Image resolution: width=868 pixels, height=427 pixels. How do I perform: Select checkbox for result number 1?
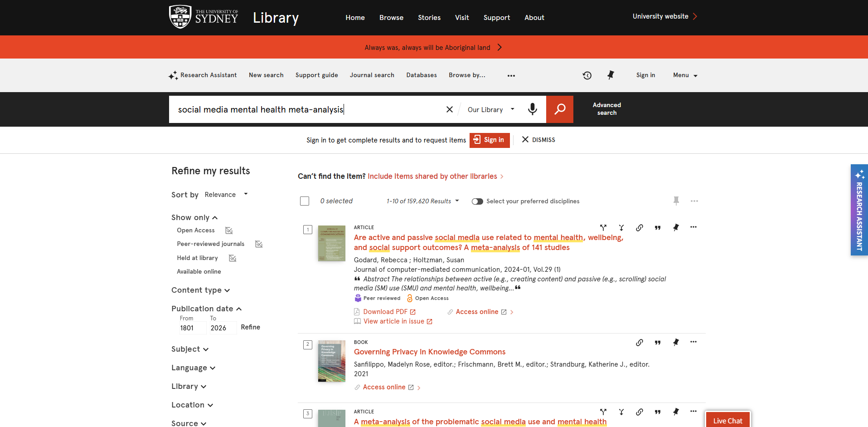coord(308,230)
